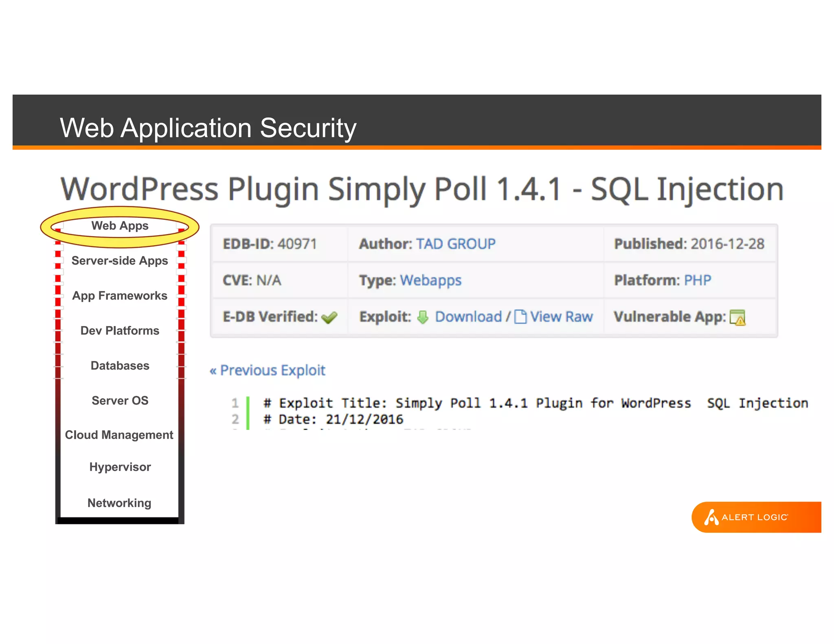
Task: Click the CVE N/A cell
Action: point(280,280)
